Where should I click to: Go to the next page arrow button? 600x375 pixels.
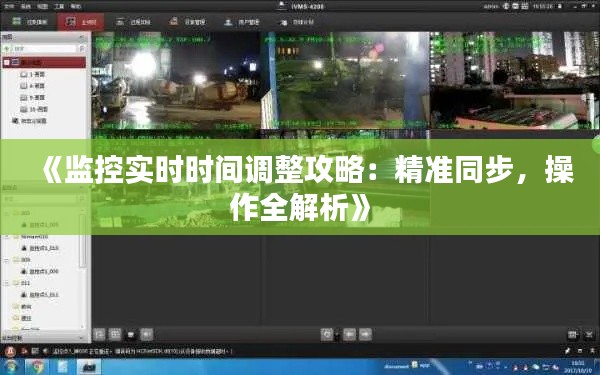click(365, 334)
